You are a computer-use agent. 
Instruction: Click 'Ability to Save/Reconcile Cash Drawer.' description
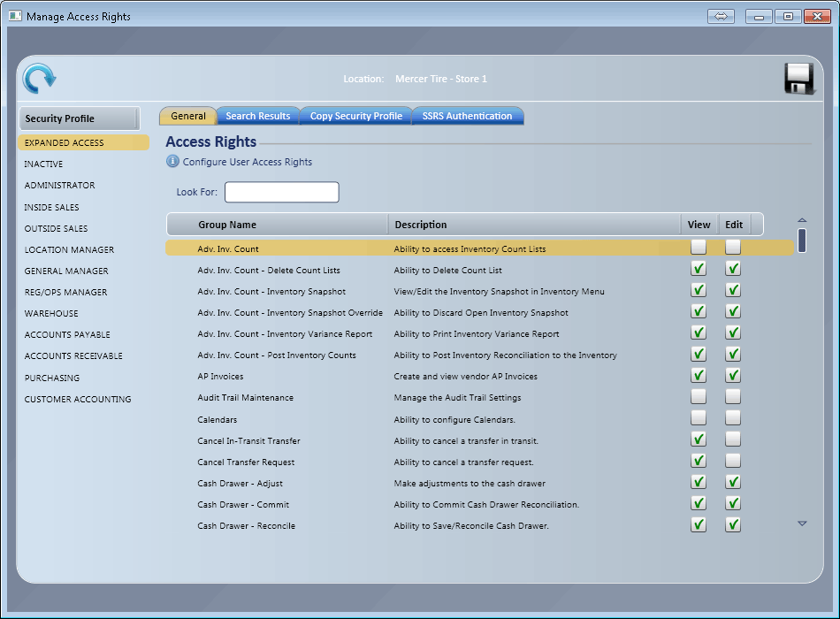point(471,526)
